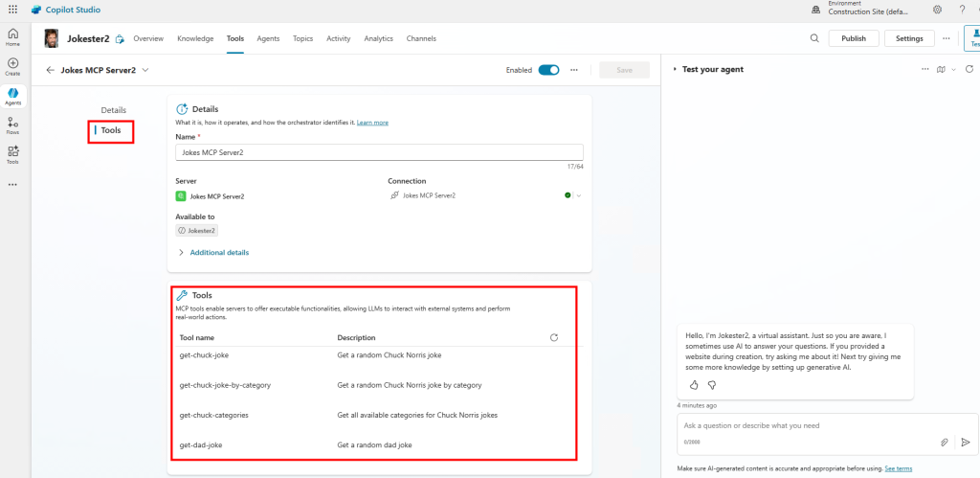Image resolution: width=980 pixels, height=478 pixels.
Task: Click the back arrow beside Jokes MCP Server2
Action: pyautogui.click(x=50, y=70)
